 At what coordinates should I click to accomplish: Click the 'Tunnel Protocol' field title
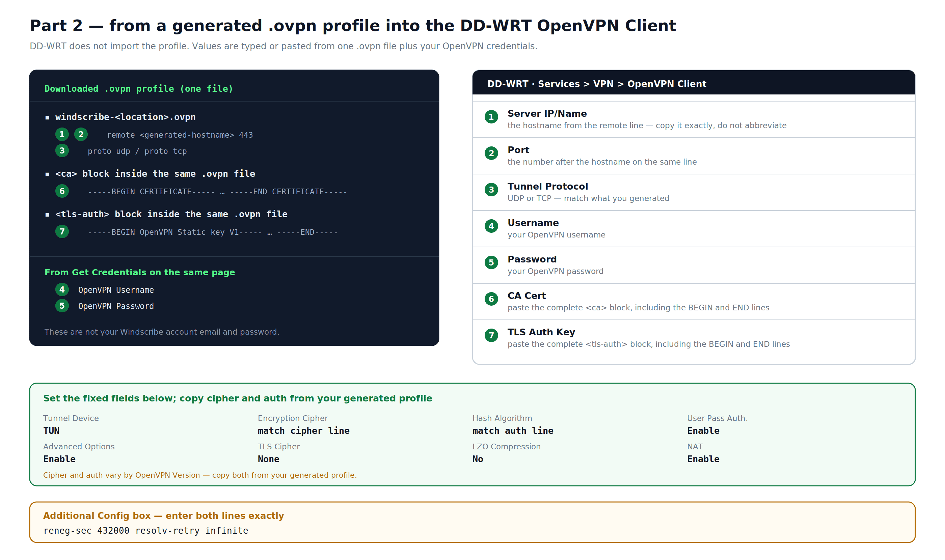[x=548, y=187]
